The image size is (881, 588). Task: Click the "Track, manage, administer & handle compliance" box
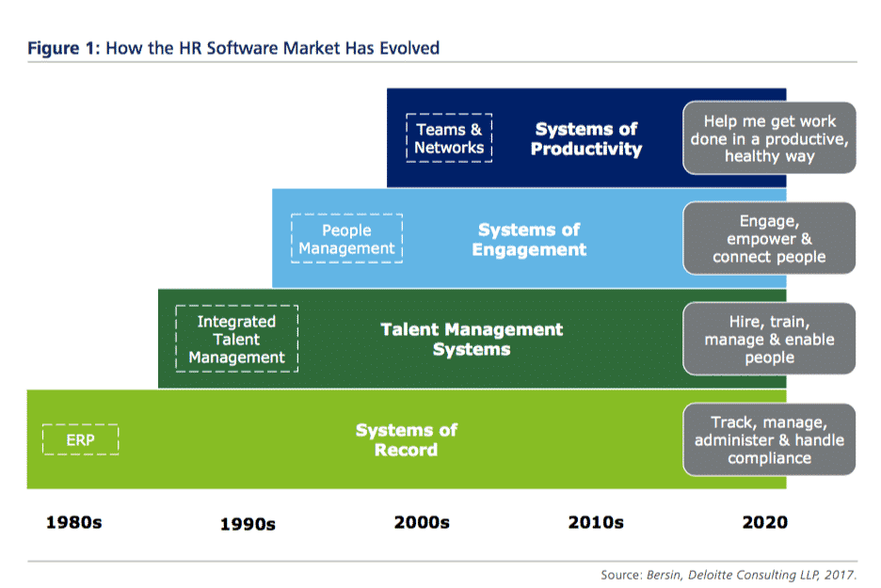pyautogui.click(x=769, y=439)
